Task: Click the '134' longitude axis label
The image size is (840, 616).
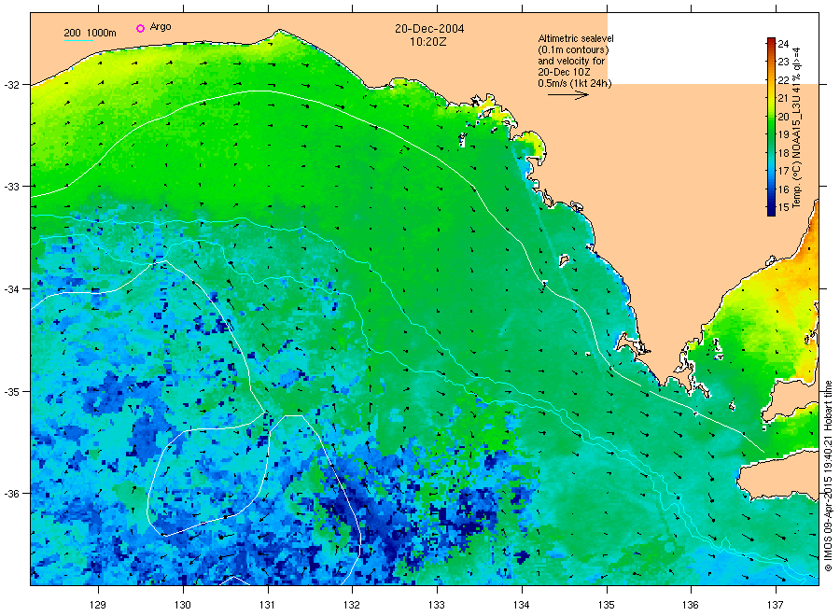Action: coord(521,605)
